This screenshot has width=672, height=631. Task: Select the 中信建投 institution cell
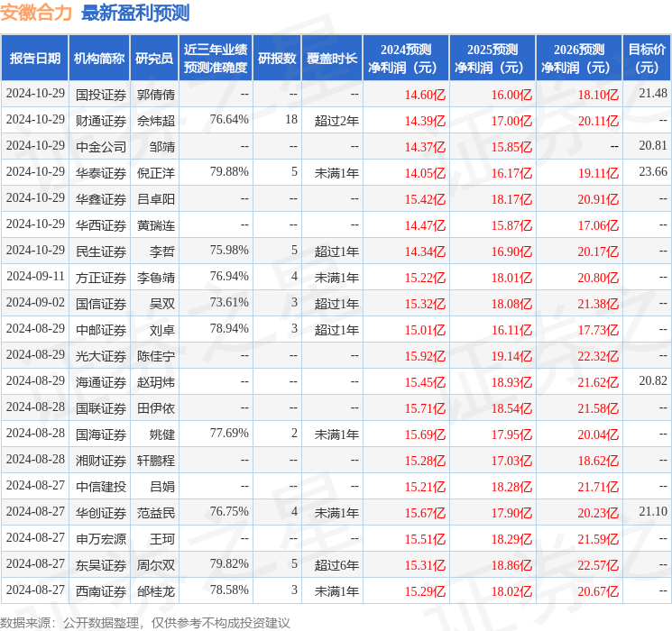(101, 487)
